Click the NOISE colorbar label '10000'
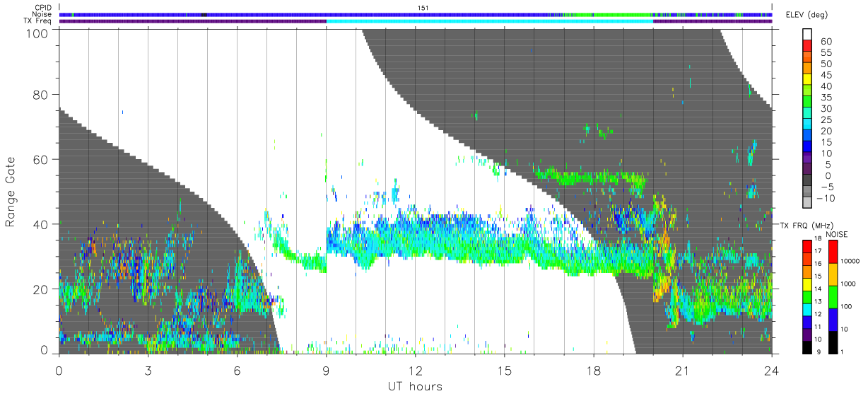 850,262
